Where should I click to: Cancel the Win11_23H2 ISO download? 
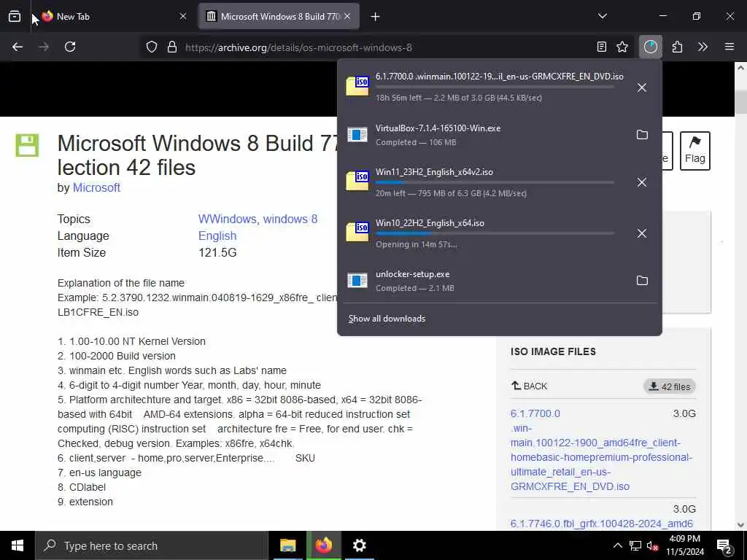[x=642, y=182]
